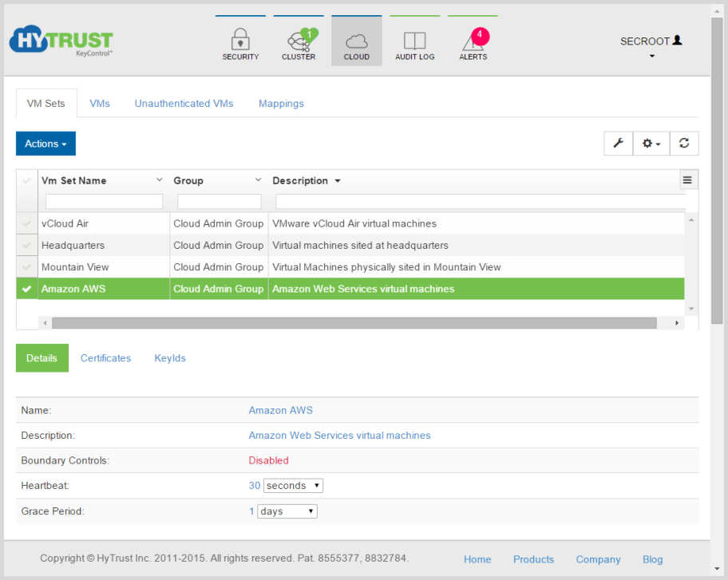The height and width of the screenshot is (580, 728).
Task: Switch to the Unauthenticated VMs tab
Action: [x=184, y=104]
